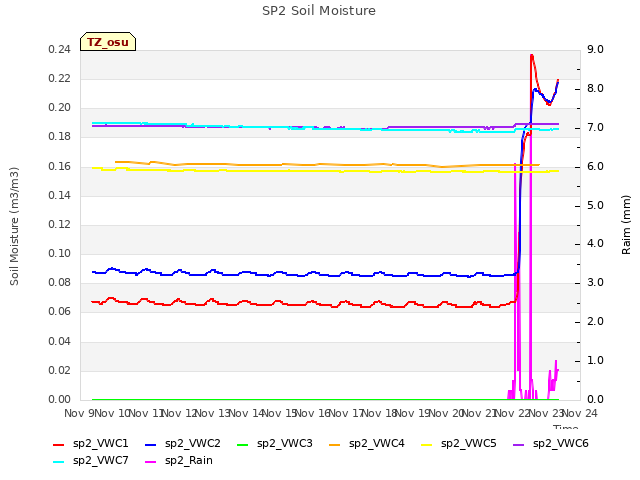Click the TZ_osu annotation tag

108,42
